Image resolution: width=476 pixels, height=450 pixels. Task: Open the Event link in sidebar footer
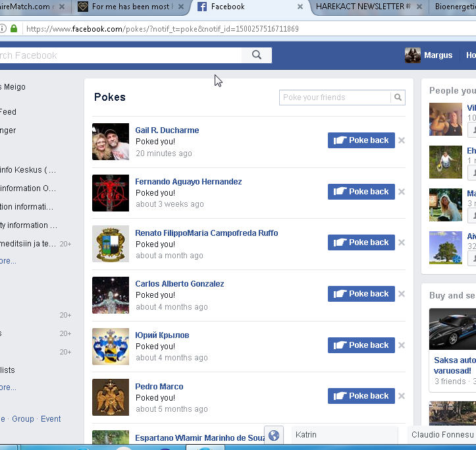pos(51,418)
